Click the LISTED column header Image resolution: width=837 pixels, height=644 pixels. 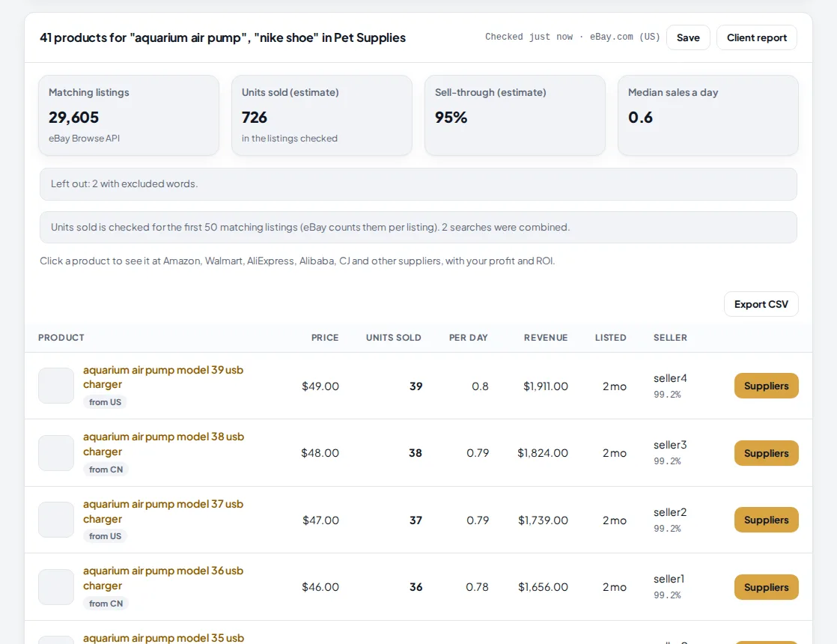coord(611,338)
